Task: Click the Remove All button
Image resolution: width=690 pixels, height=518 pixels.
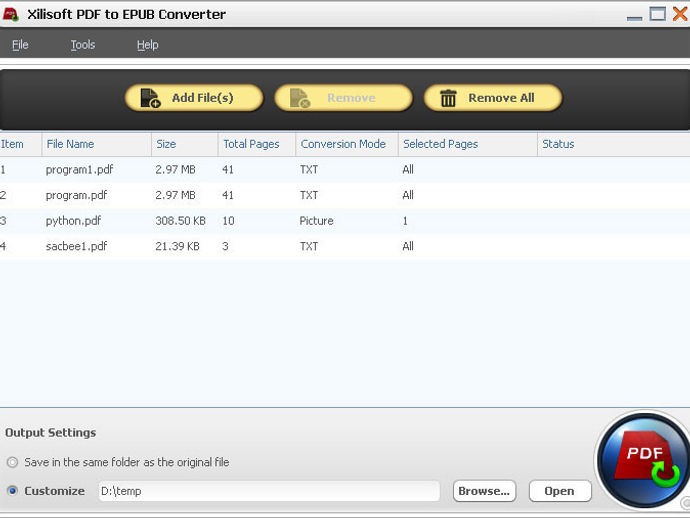Action: tap(493, 98)
